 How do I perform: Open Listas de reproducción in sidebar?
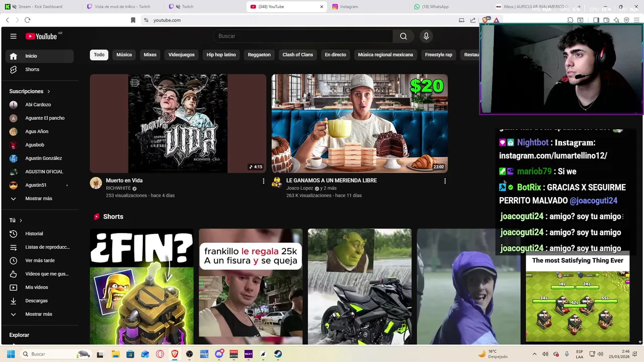(x=39, y=247)
